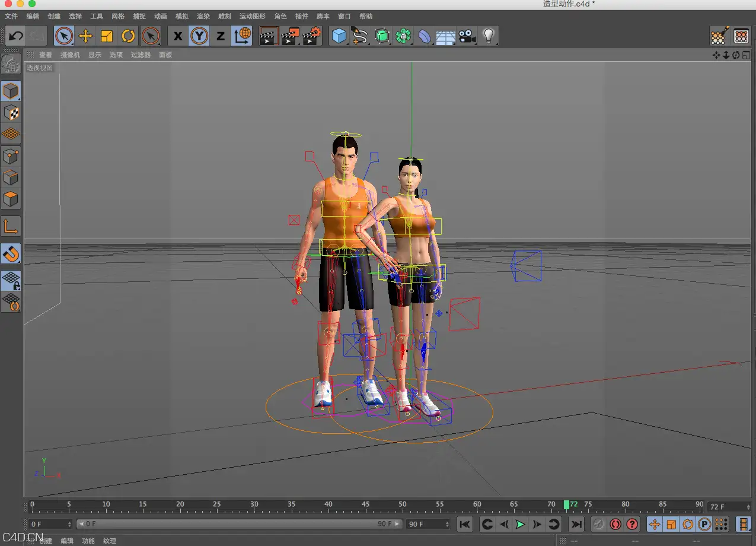Open the subdivision surface generator icon
This screenshot has height=546, width=756.
click(x=382, y=36)
